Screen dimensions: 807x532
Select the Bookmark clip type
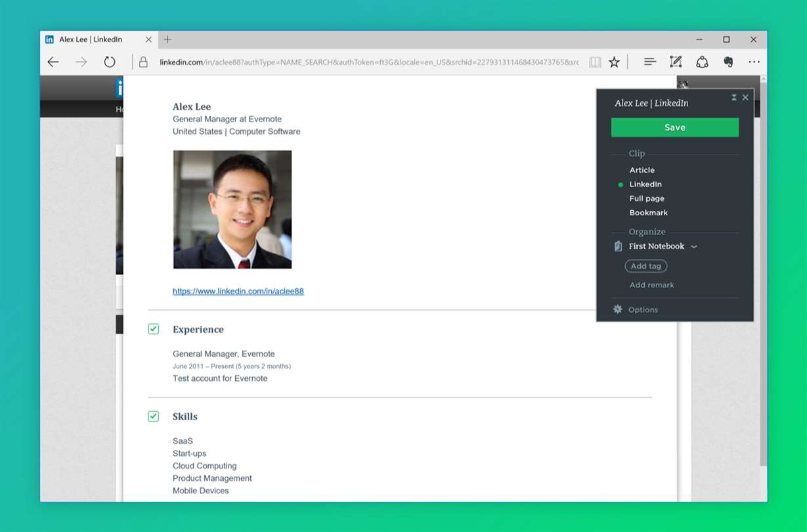pyautogui.click(x=648, y=213)
